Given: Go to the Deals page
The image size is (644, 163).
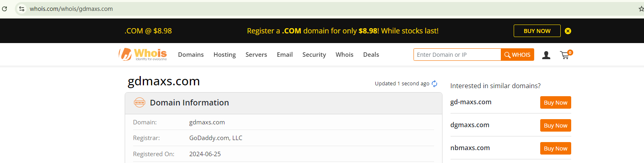Looking at the screenshot, I should tap(371, 55).
